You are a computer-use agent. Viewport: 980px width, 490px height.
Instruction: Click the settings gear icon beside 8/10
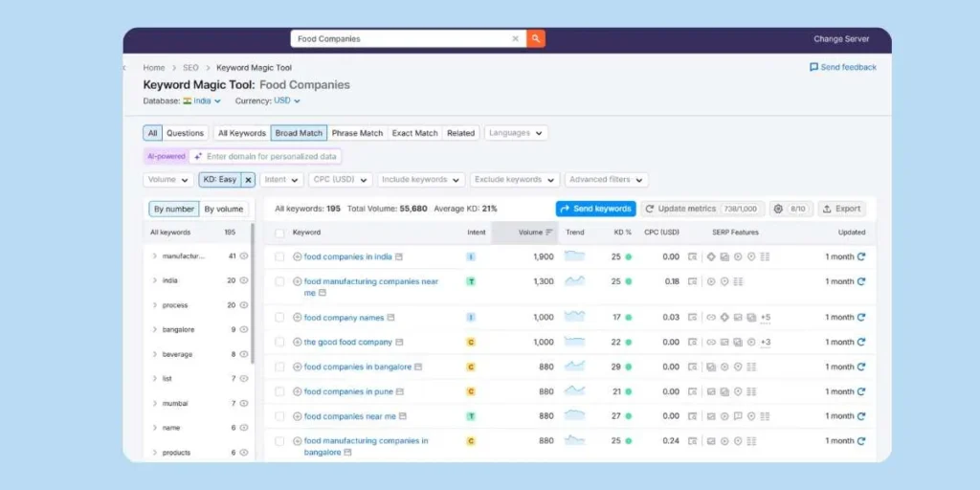point(778,209)
